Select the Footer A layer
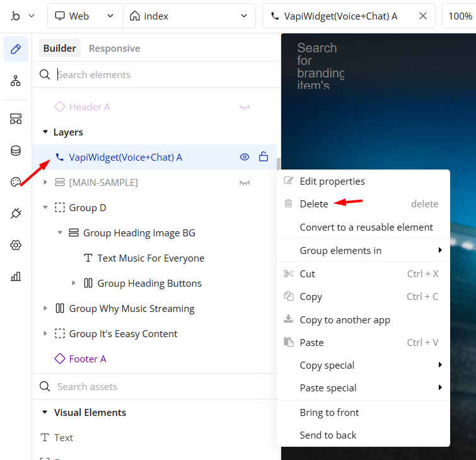The width and height of the screenshot is (476, 460). [154, 359]
